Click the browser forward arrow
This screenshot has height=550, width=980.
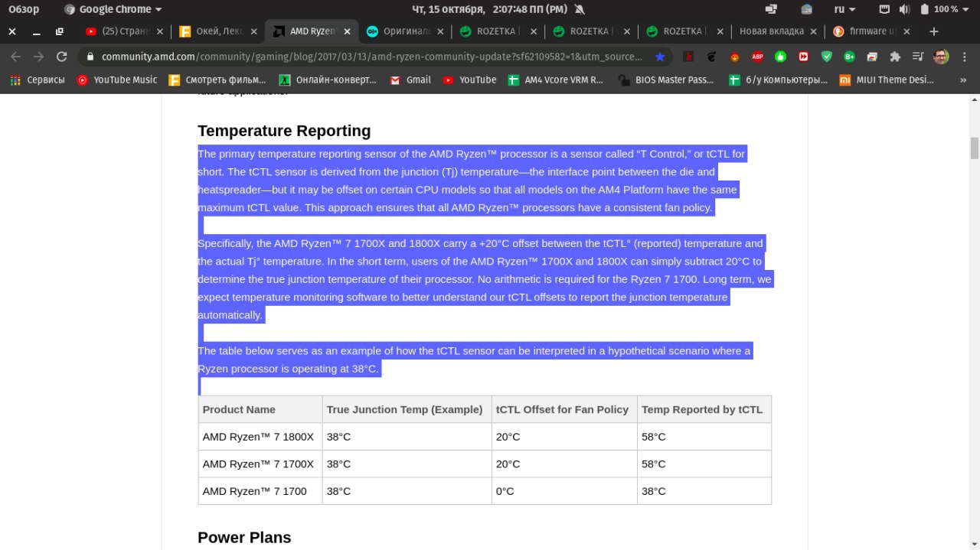pos(38,57)
